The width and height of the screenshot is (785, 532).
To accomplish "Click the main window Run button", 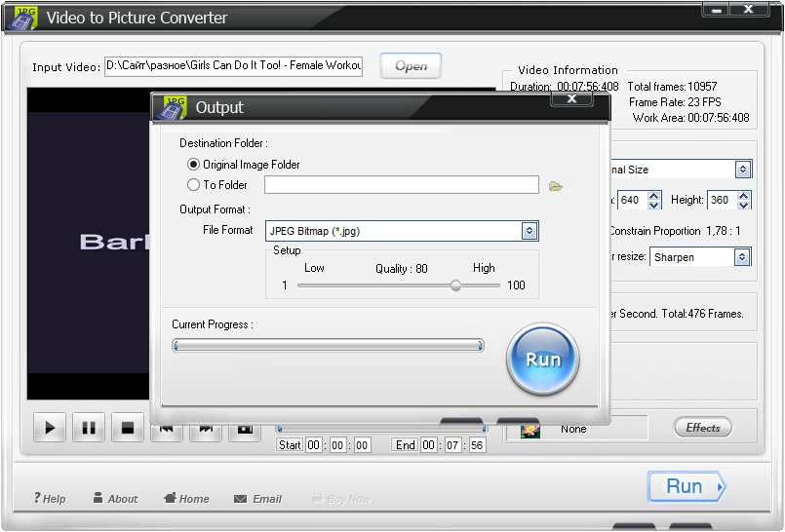I will click(x=687, y=486).
